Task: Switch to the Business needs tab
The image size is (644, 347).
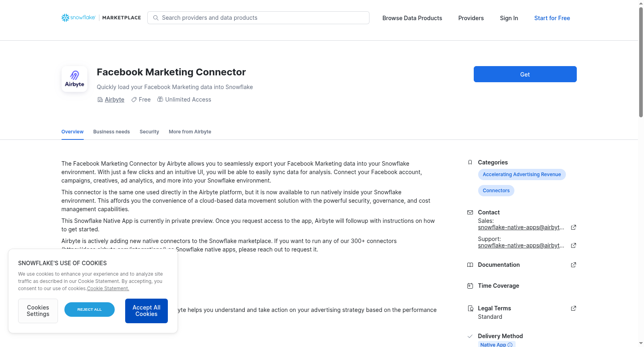Action: (111, 132)
